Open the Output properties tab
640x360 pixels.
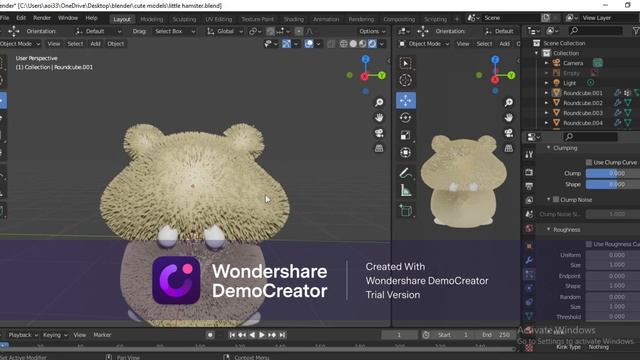[x=529, y=186]
